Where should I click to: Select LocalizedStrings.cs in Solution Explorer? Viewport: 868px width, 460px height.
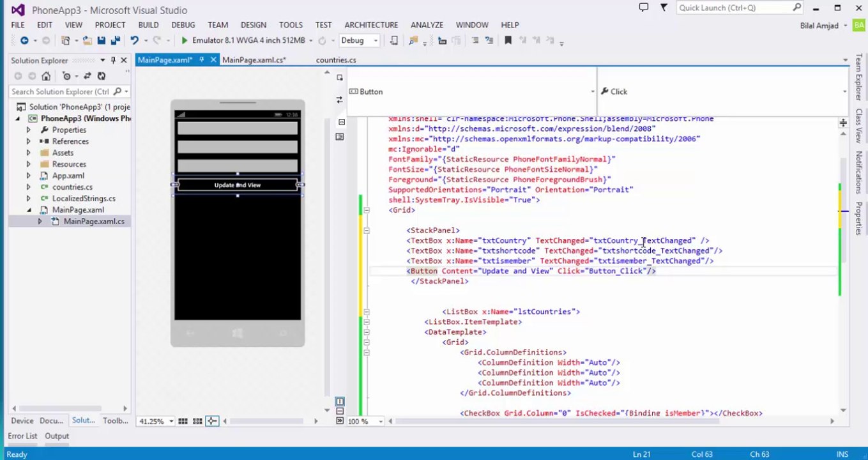point(84,199)
